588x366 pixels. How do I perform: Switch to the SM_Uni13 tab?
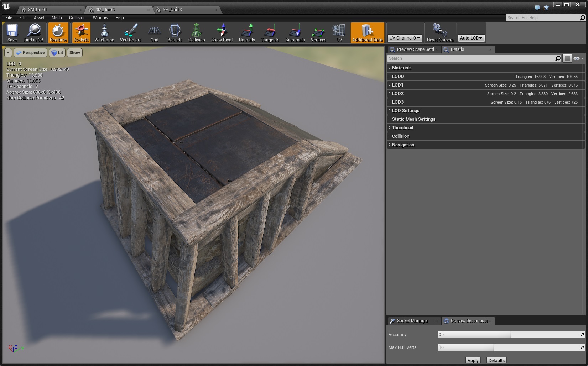tap(172, 10)
